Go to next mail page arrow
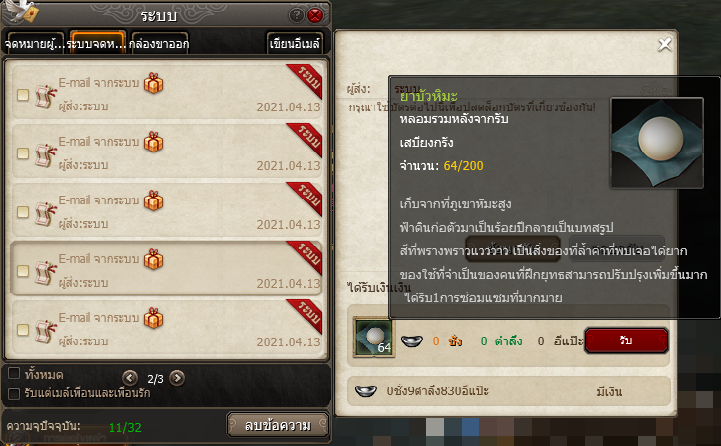Image resolution: width=721 pixels, height=446 pixels. [177, 378]
